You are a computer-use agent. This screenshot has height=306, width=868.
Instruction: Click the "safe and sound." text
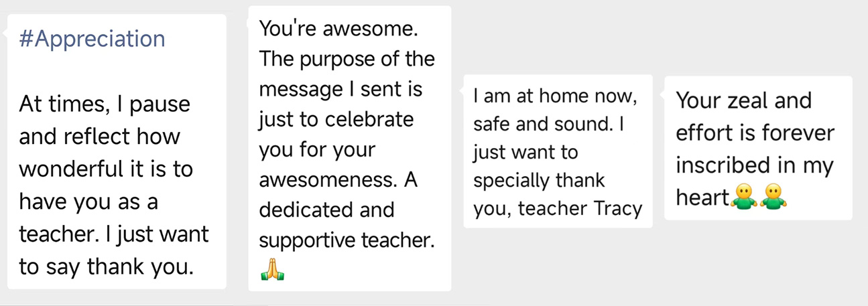[x=540, y=125]
